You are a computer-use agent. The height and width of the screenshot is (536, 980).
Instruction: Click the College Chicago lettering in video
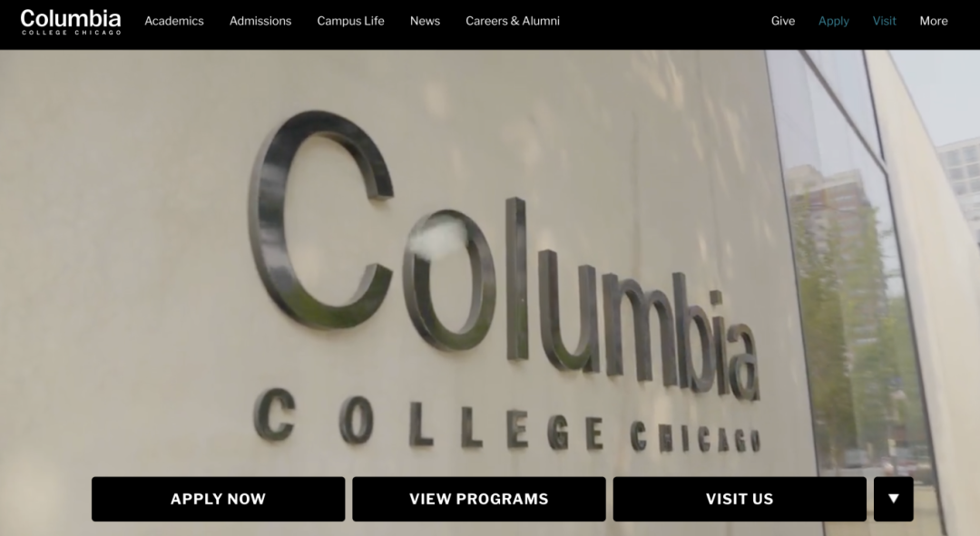coord(506,422)
